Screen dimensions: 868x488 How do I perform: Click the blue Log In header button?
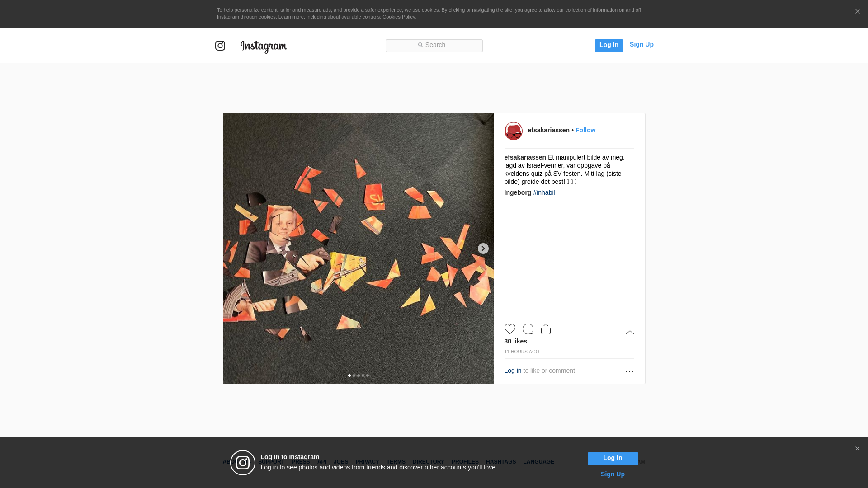coord(609,45)
